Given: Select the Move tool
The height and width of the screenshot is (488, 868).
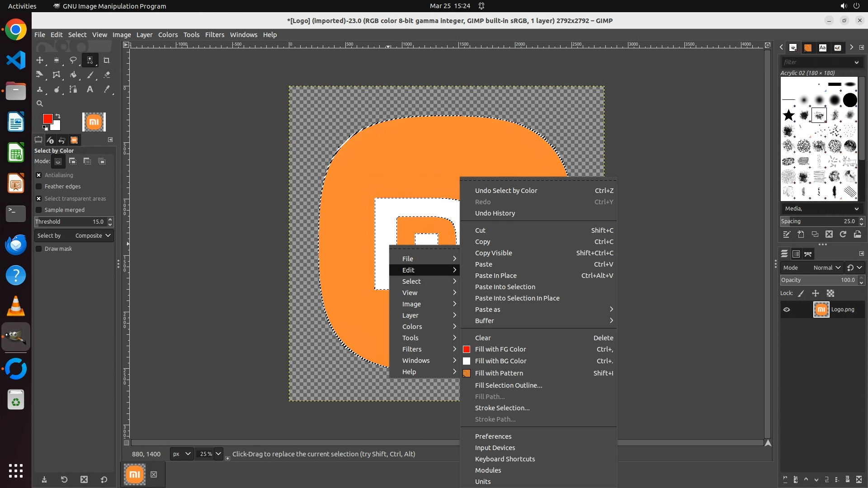Looking at the screenshot, I should [x=40, y=60].
